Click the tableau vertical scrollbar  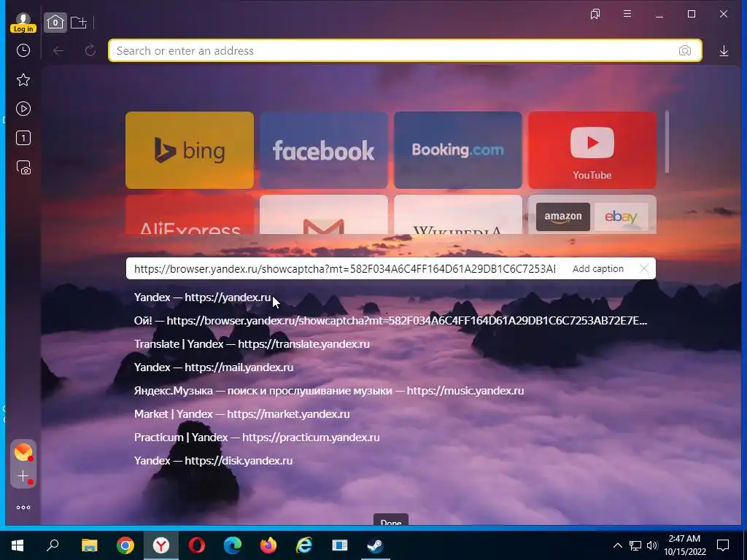[x=667, y=142]
